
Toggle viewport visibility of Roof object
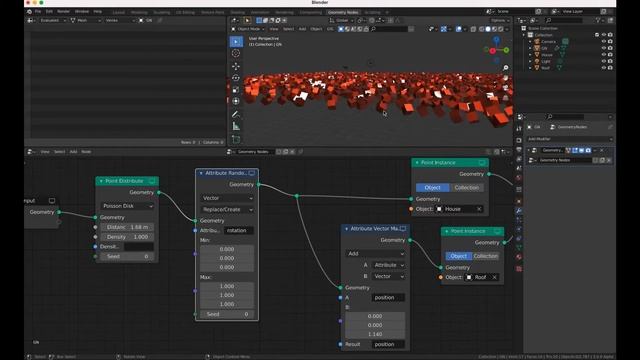click(x=604, y=68)
